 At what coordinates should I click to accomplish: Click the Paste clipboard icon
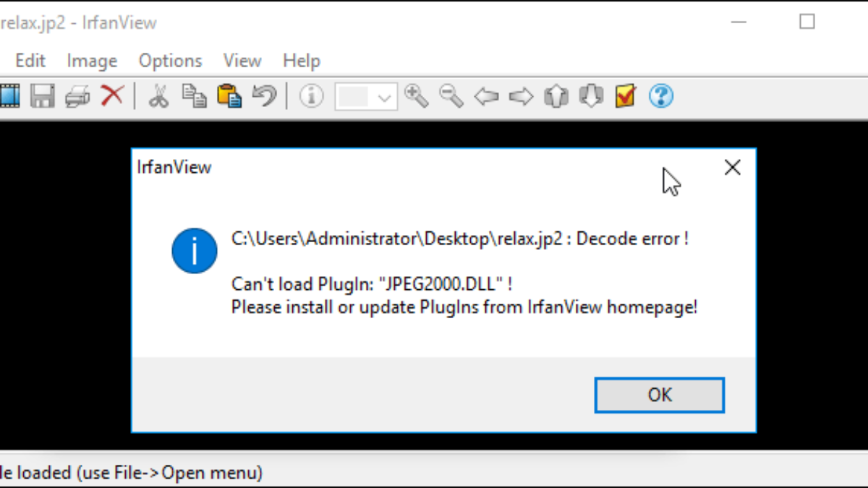(229, 95)
